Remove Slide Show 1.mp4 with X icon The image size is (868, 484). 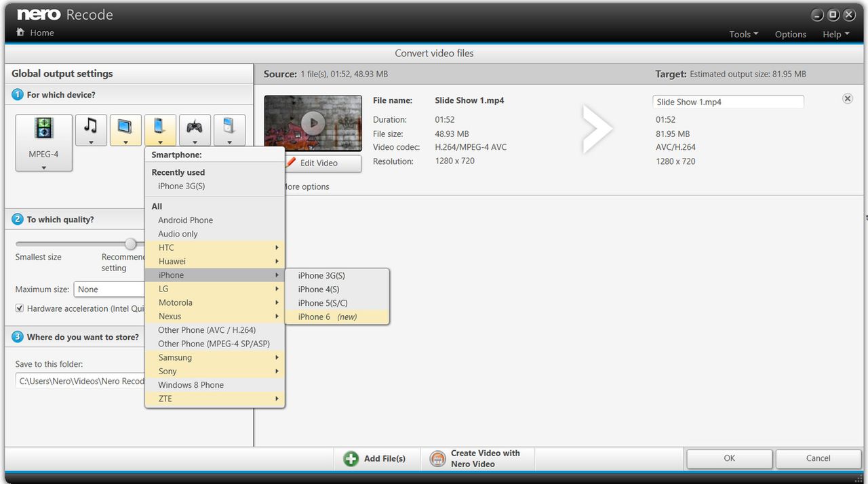(848, 99)
